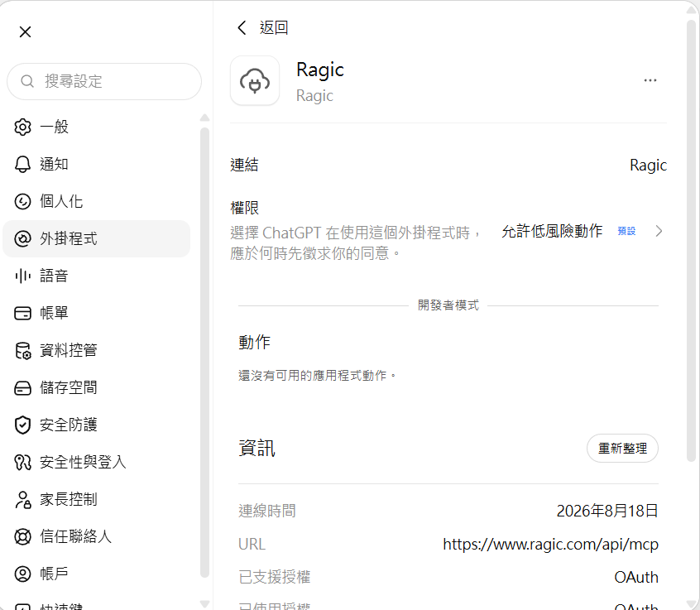
Task: Open the 個人化 settings section
Action: [97, 201]
